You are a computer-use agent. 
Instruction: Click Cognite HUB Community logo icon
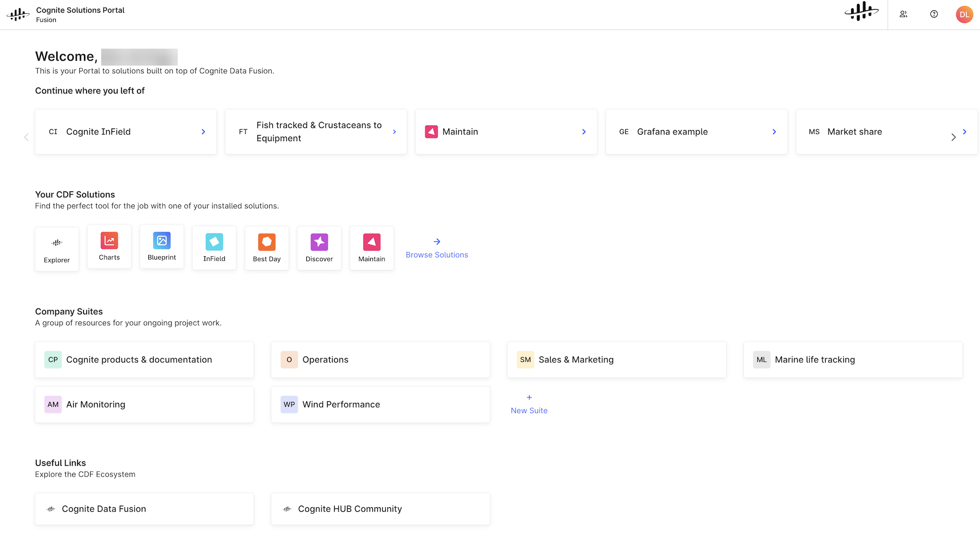point(288,509)
